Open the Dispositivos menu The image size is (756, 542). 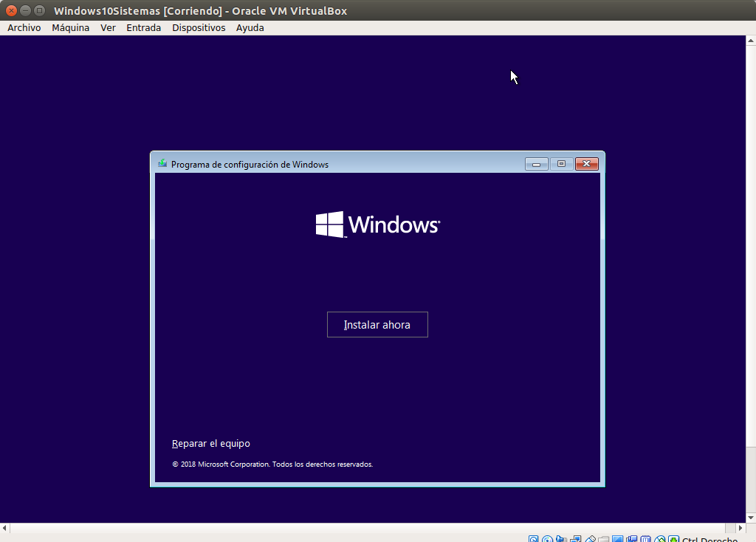pos(199,27)
